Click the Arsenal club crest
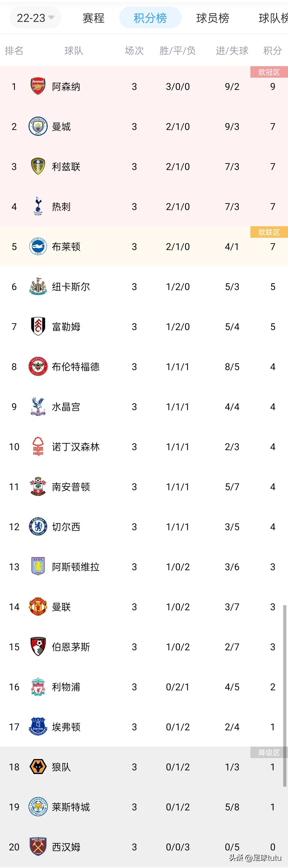The width and height of the screenshot is (288, 868). point(38,86)
